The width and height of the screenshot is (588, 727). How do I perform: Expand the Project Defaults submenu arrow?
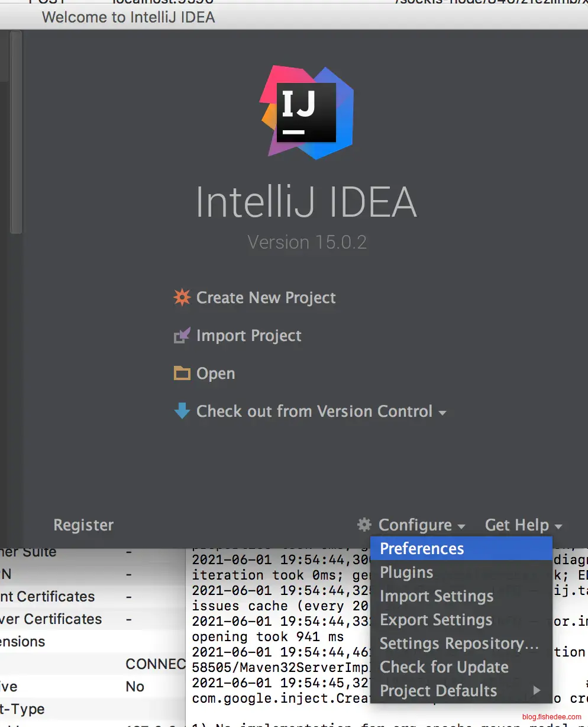coord(537,690)
